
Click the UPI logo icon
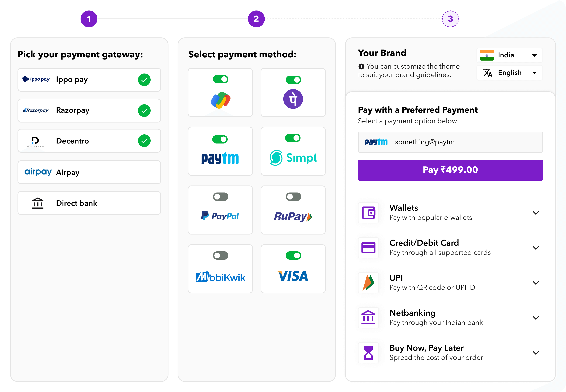[368, 283]
